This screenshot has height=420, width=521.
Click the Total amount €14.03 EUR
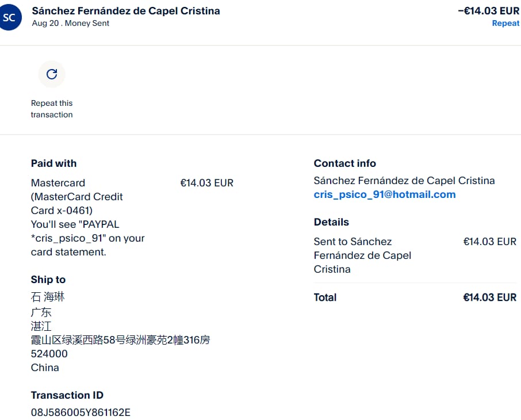tap(489, 297)
